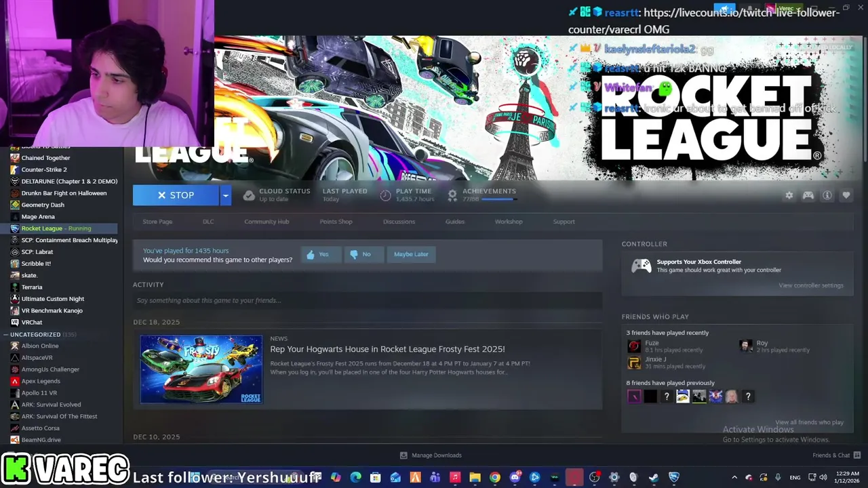Open the Workshop tab

tap(509, 222)
